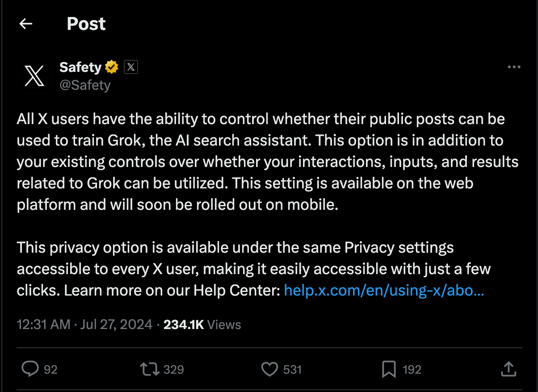Click the 531 likes count

click(292, 370)
